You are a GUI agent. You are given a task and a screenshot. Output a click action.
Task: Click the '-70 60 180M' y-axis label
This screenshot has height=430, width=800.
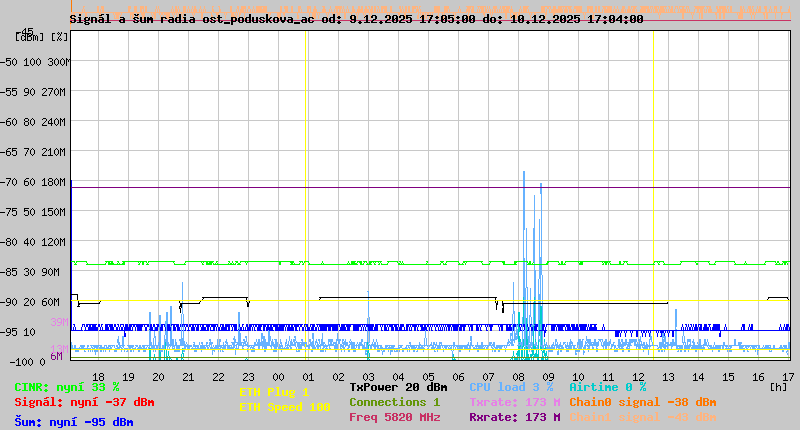pos(34,182)
